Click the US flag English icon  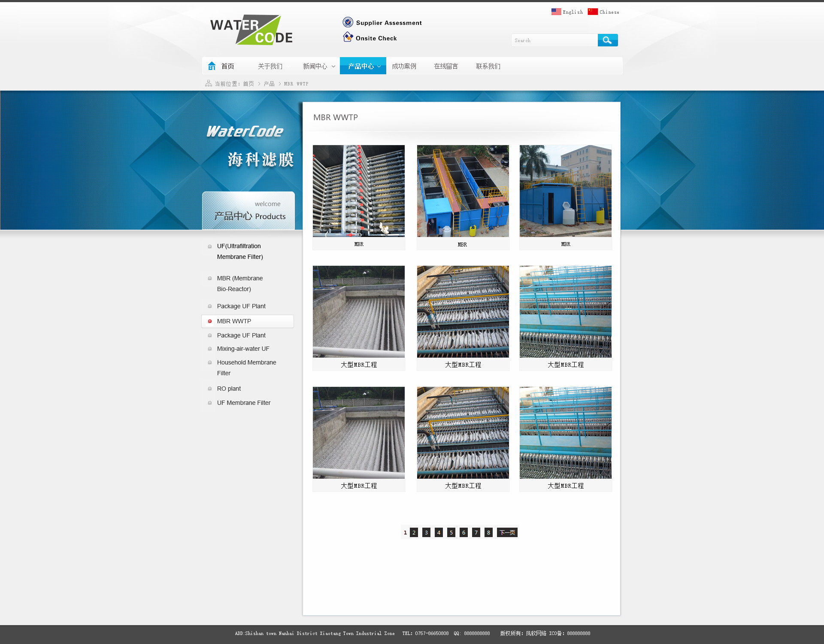pyautogui.click(x=556, y=12)
